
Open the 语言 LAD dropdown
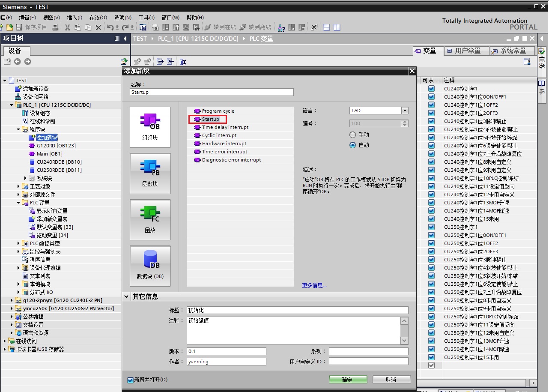point(405,111)
